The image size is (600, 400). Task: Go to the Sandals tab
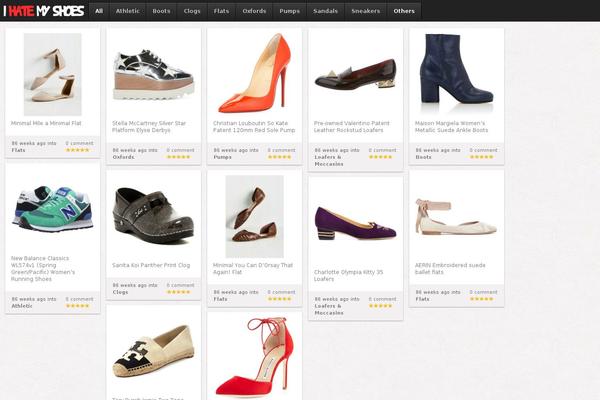(326, 11)
